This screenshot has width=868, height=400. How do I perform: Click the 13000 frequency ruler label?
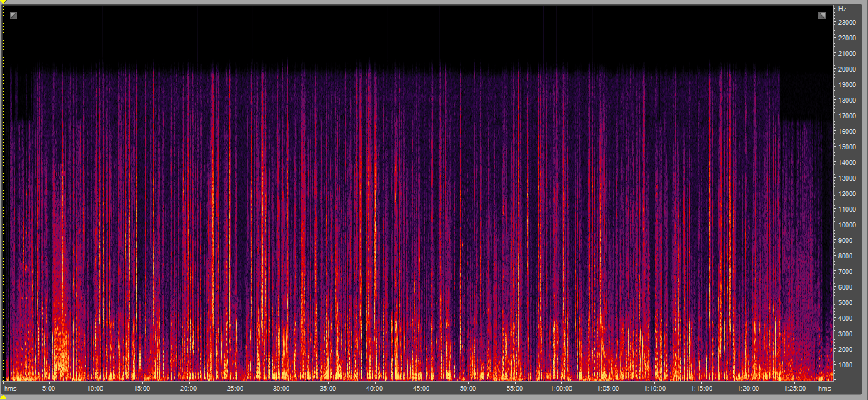click(x=847, y=178)
